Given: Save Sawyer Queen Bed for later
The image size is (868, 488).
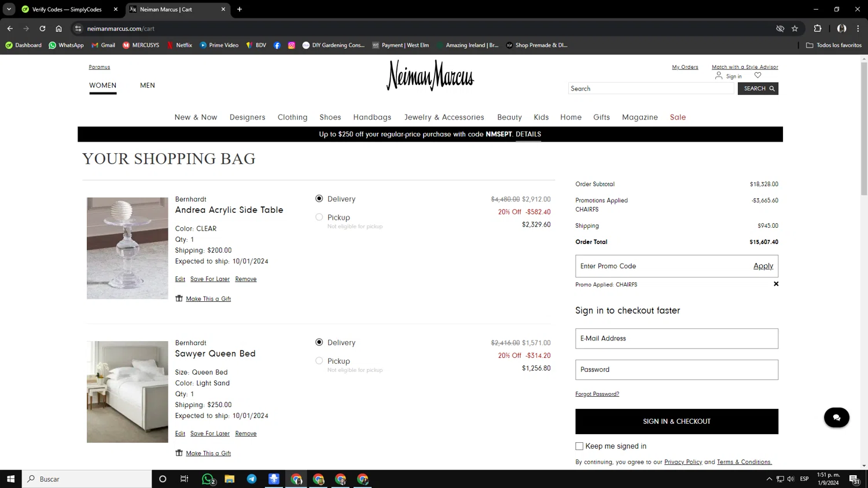Looking at the screenshot, I should tap(209, 434).
